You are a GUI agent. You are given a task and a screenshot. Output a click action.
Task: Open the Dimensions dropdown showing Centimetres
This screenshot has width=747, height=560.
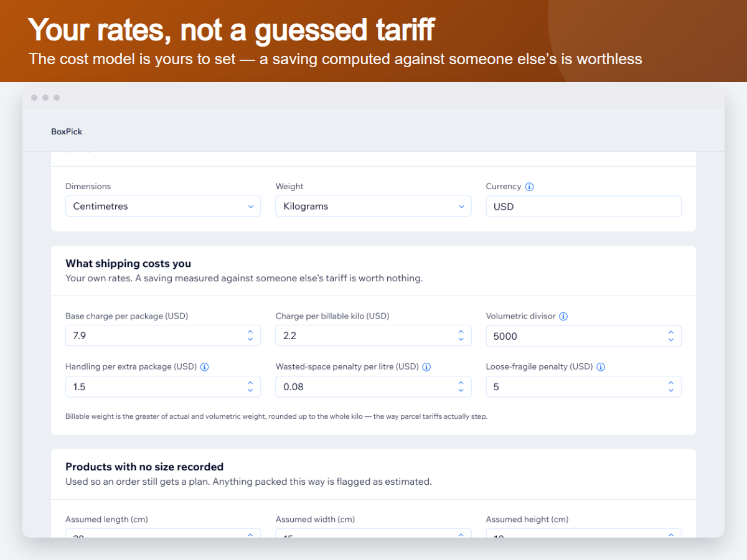click(x=163, y=207)
